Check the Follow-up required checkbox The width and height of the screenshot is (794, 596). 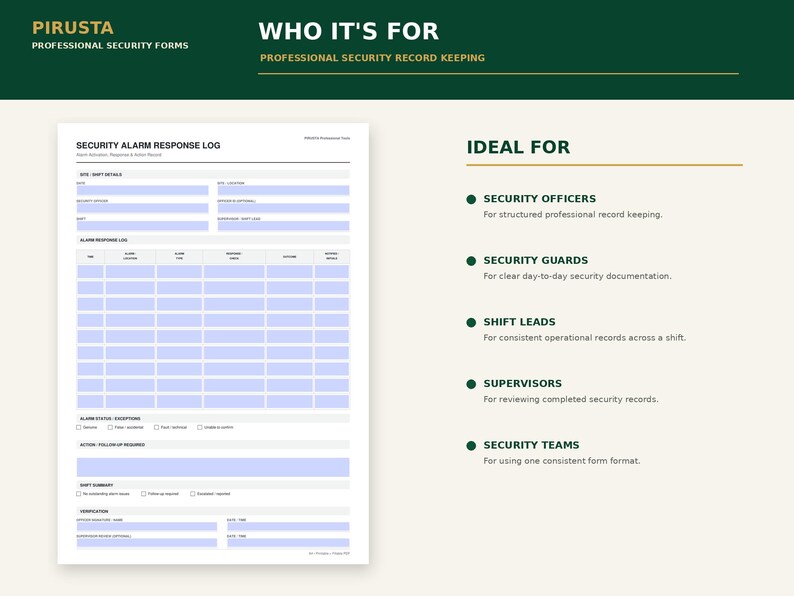[143, 494]
